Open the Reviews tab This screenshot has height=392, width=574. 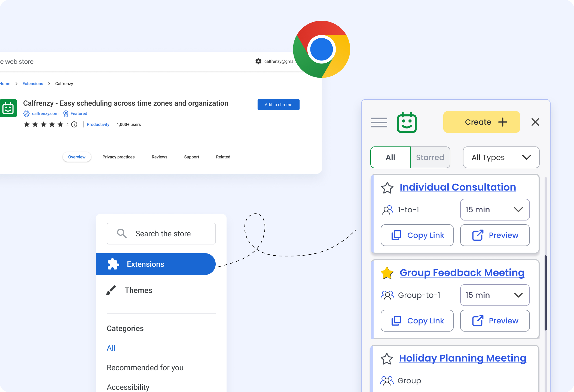coord(159,157)
